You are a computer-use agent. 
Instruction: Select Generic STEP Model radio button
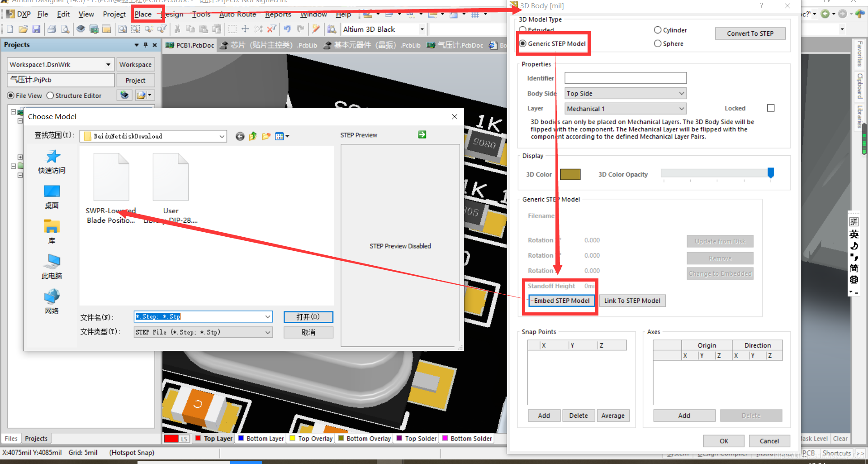pyautogui.click(x=523, y=43)
